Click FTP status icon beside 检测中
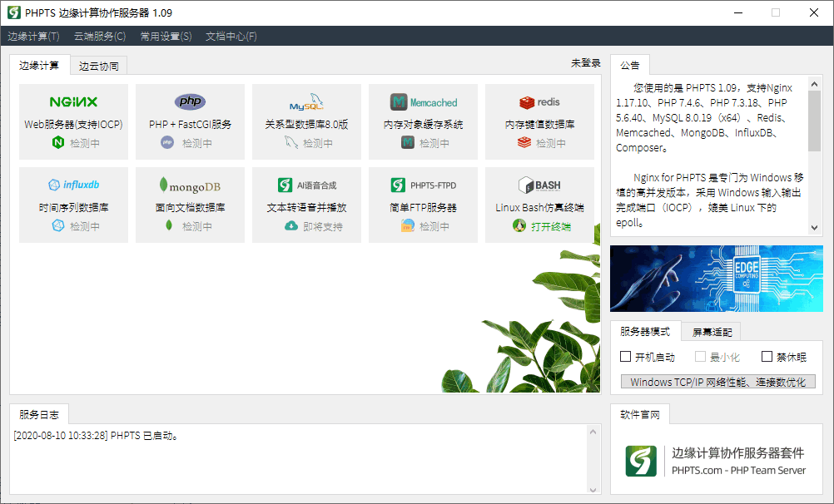This screenshot has height=504, width=834. pyautogui.click(x=407, y=226)
